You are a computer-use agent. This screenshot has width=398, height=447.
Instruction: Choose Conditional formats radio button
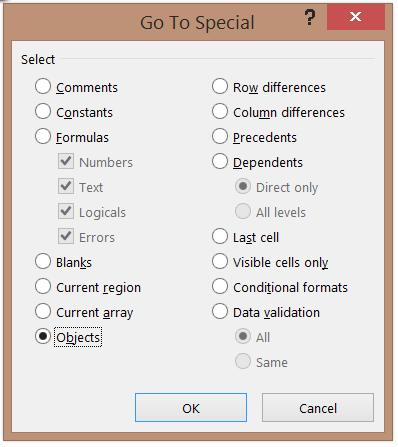220,286
